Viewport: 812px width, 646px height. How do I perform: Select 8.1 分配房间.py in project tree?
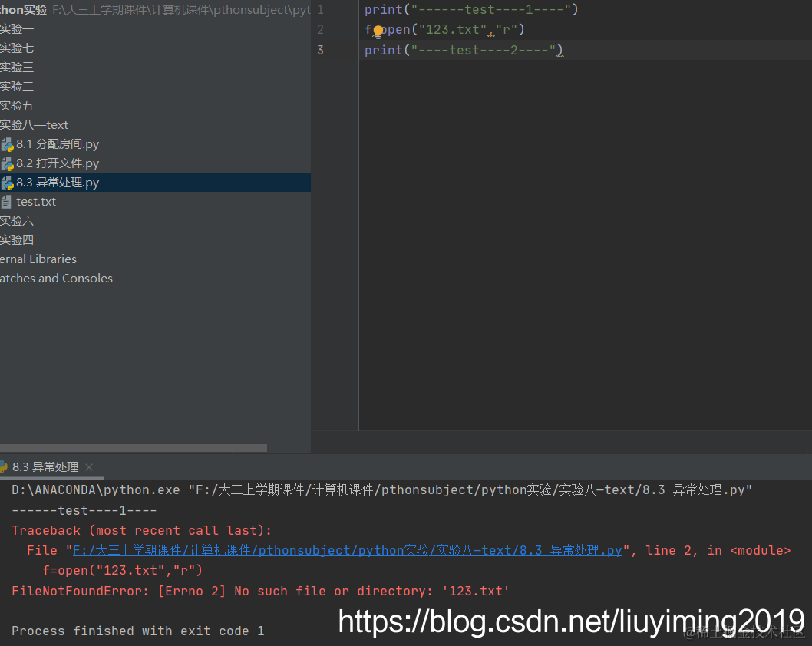[57, 144]
